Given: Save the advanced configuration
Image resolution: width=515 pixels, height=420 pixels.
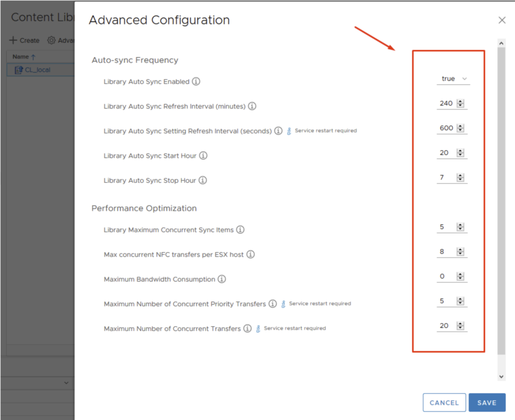Looking at the screenshot, I should (487, 402).
